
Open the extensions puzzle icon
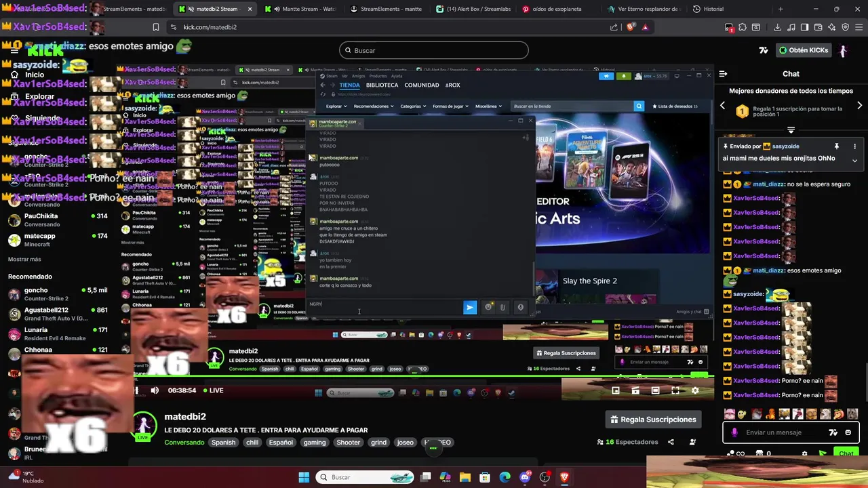point(743,27)
